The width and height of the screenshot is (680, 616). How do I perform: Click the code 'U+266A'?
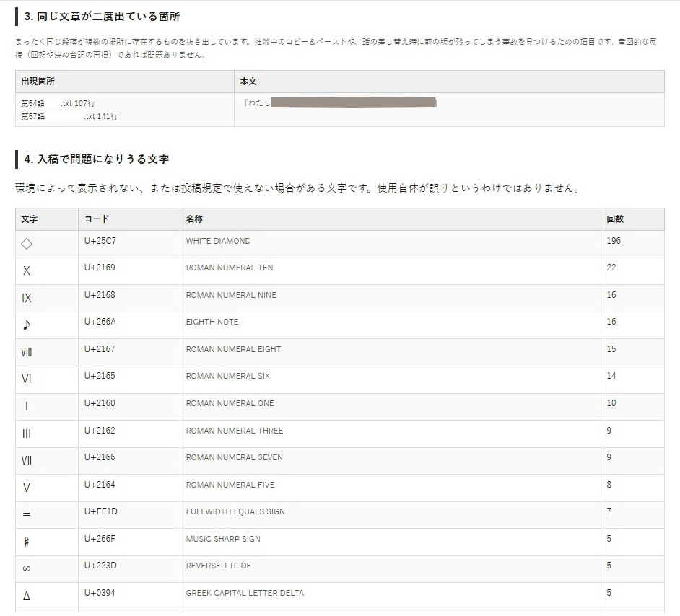click(100, 322)
